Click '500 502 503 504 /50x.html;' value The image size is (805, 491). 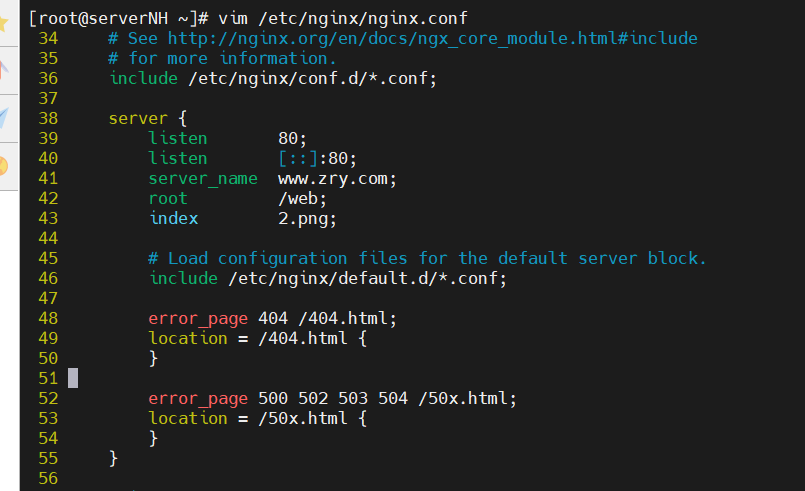click(387, 399)
